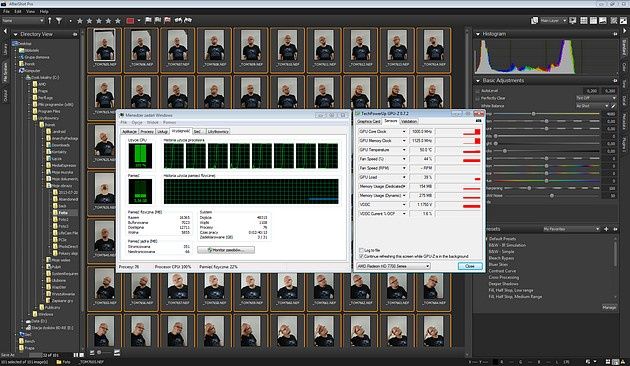The width and height of the screenshot is (630, 366).
Task: Click the Manage presets button
Action: tap(609, 307)
